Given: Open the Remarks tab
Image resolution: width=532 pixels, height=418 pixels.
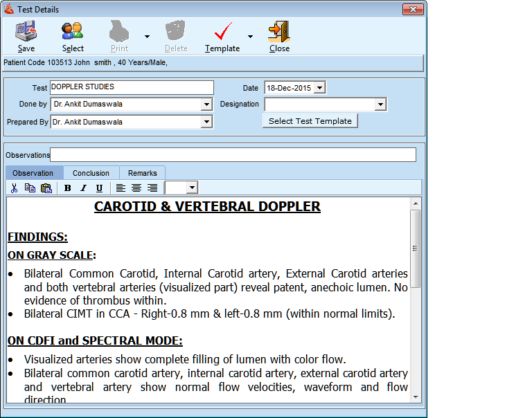Looking at the screenshot, I should 143,173.
